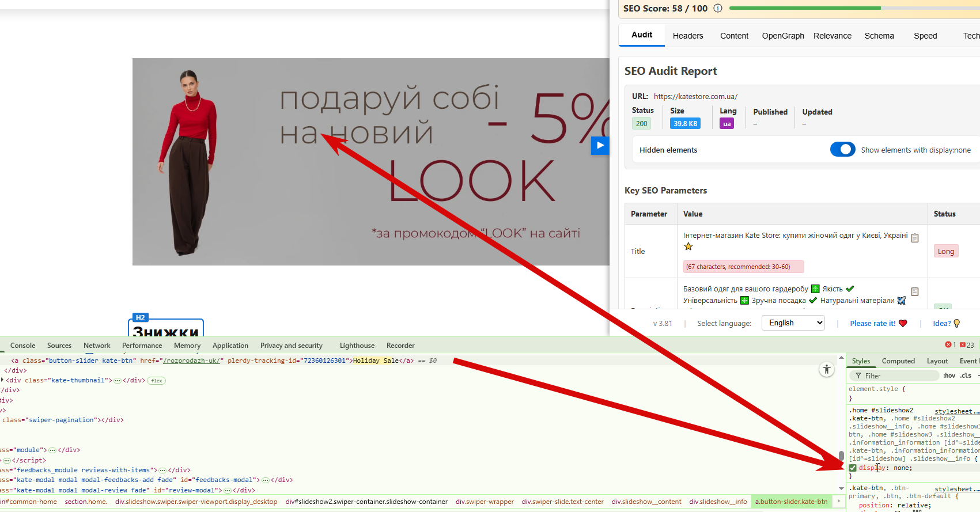The image size is (980, 512).
Task: Click the H2 heading badge on page
Action: pos(141,317)
